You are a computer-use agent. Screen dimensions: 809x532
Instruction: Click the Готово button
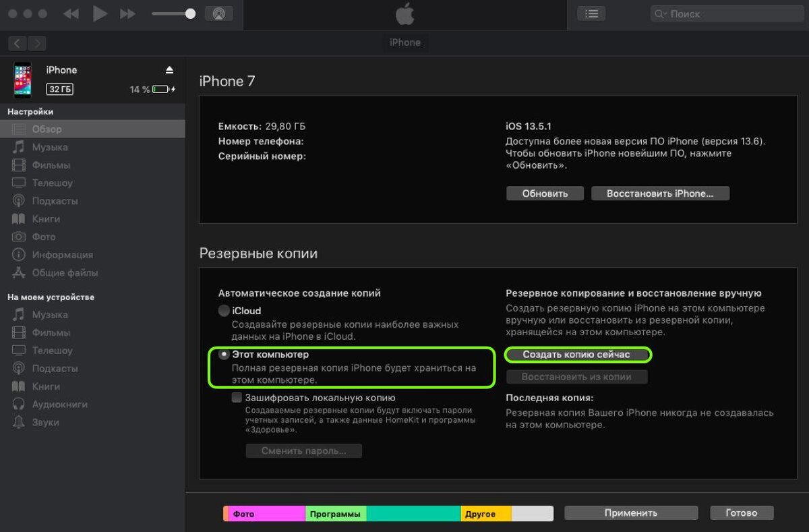[742, 513]
